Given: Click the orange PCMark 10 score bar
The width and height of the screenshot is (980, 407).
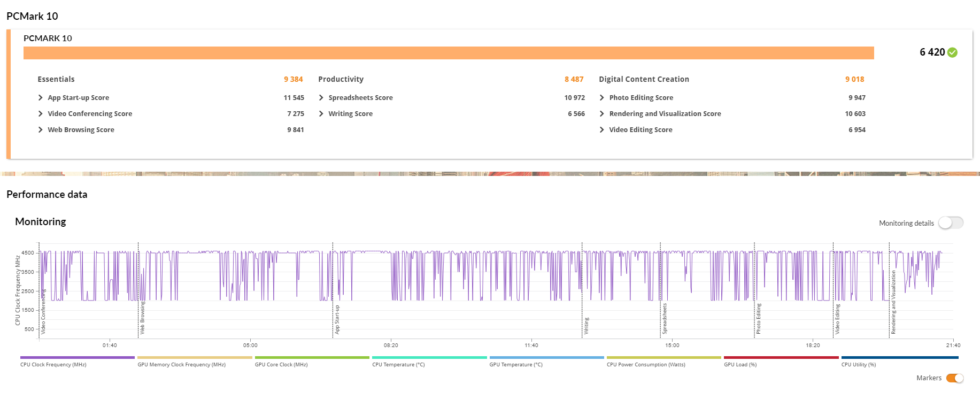Looking at the screenshot, I should [x=449, y=53].
